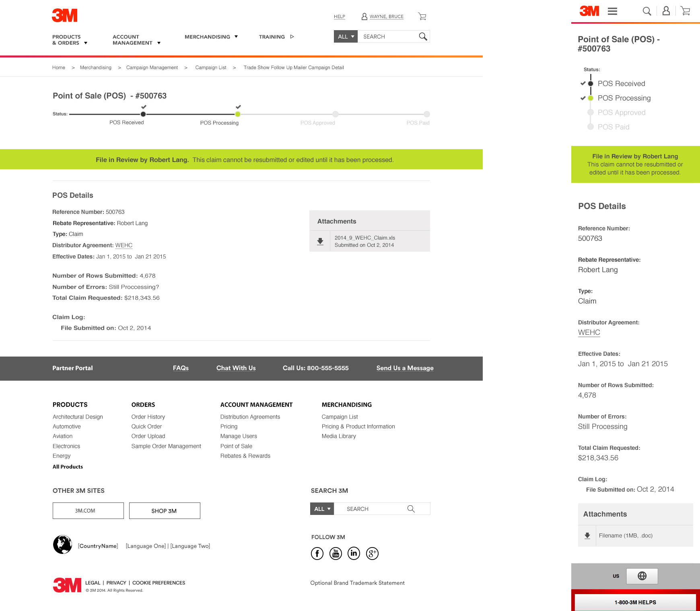
Task: Open the WEHC distributor agreement link
Action: (x=124, y=245)
